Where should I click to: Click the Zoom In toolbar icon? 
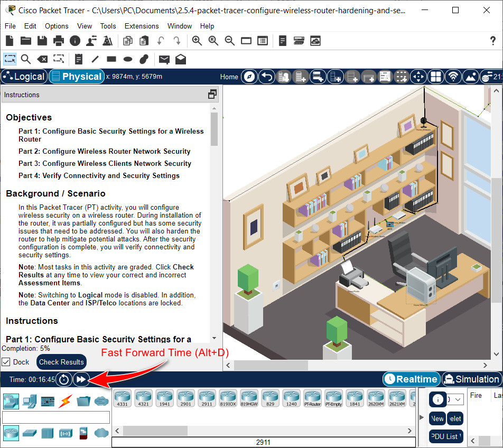[197, 41]
